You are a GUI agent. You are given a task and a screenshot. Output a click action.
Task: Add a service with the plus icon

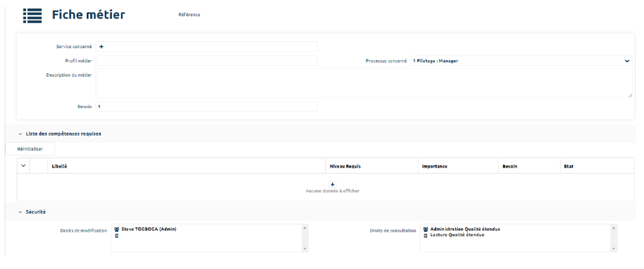(x=101, y=47)
